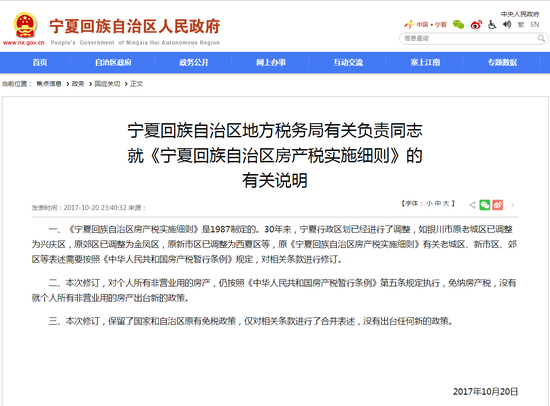
Task: Click the 正文 breadcrumb item
Action: [136, 84]
